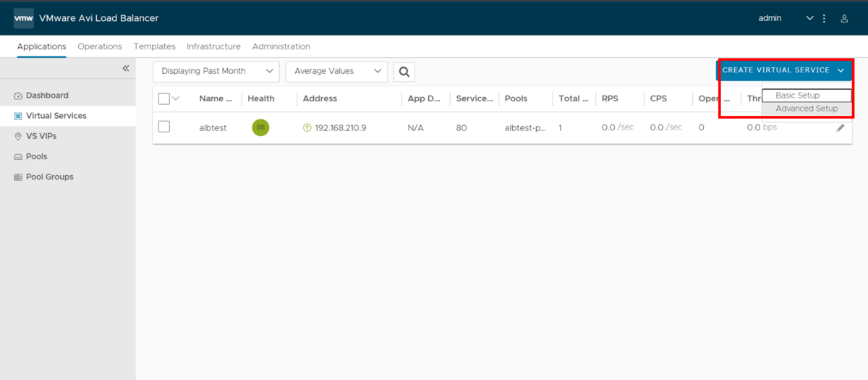The height and width of the screenshot is (380, 868).
Task: Toggle the select-all checkbox in table header
Action: [x=163, y=98]
